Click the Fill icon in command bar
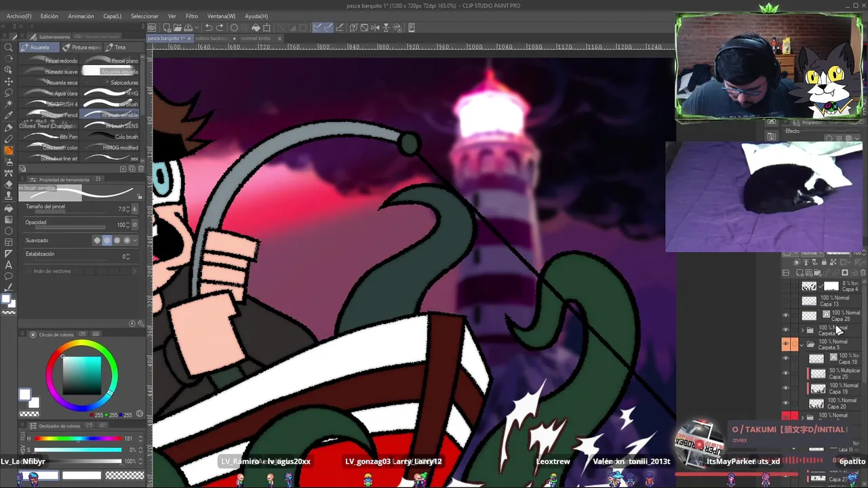The height and width of the screenshot is (488, 868). coord(256,28)
